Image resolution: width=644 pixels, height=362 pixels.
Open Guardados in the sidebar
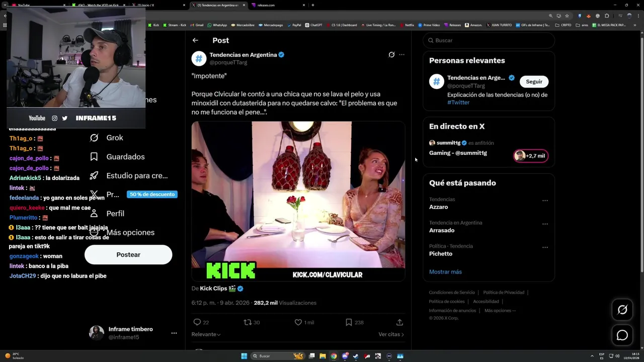(117, 157)
